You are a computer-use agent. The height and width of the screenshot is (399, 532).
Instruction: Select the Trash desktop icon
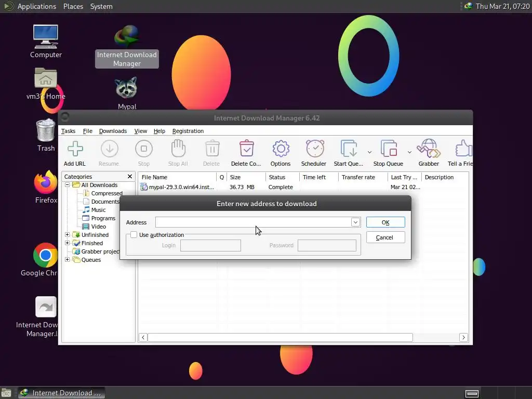pos(46,130)
